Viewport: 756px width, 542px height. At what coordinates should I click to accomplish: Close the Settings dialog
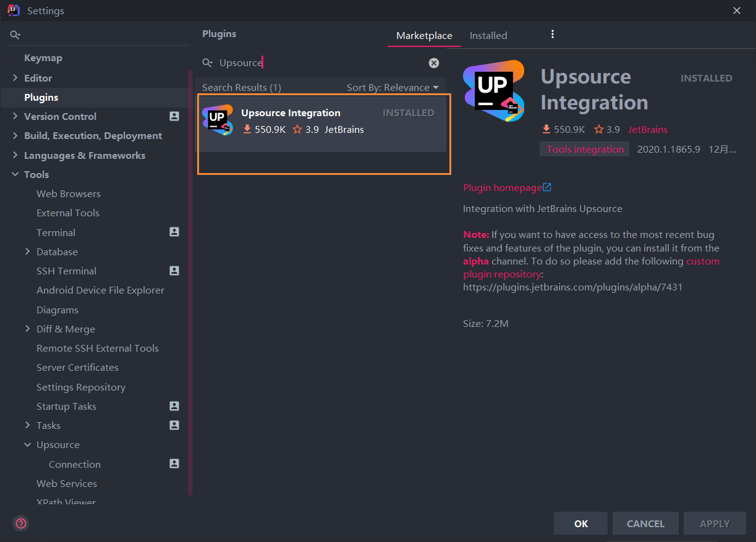coord(737,11)
